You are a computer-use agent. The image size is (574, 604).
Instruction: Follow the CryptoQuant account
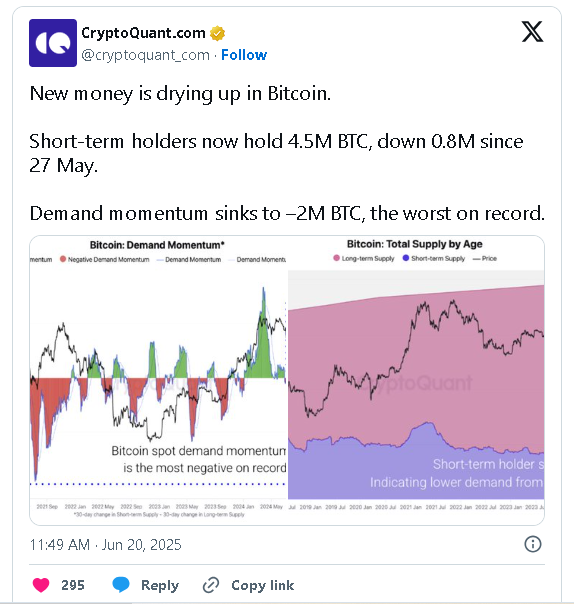[244, 55]
